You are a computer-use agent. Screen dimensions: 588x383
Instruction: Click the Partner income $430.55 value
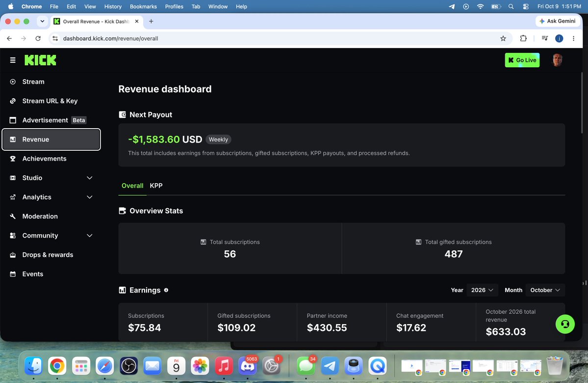(327, 328)
